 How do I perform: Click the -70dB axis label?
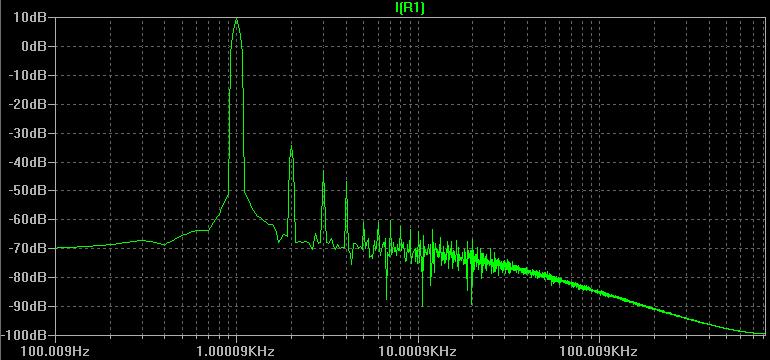[x=28, y=249]
